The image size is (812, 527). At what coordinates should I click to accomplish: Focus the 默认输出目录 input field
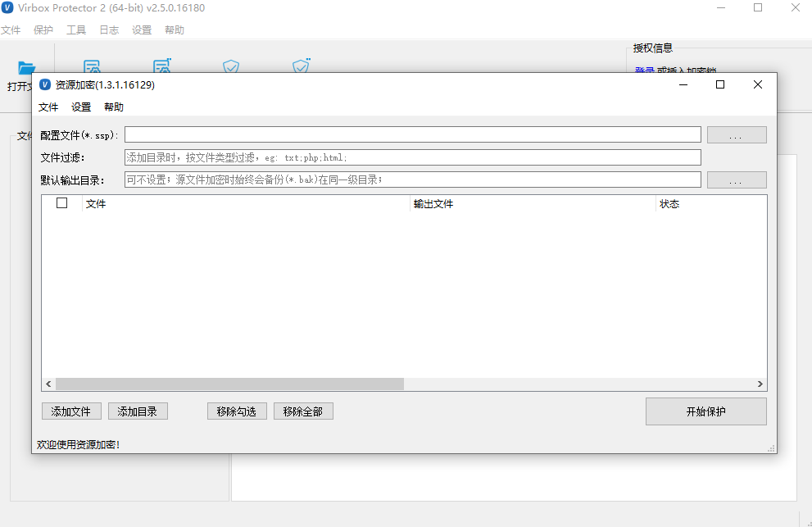(x=413, y=179)
